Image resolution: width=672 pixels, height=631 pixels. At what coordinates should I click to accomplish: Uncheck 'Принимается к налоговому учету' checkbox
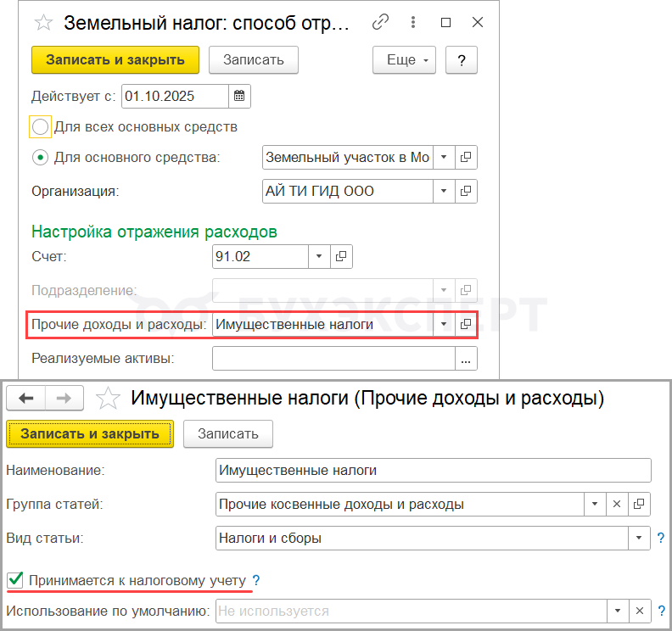click(x=15, y=580)
